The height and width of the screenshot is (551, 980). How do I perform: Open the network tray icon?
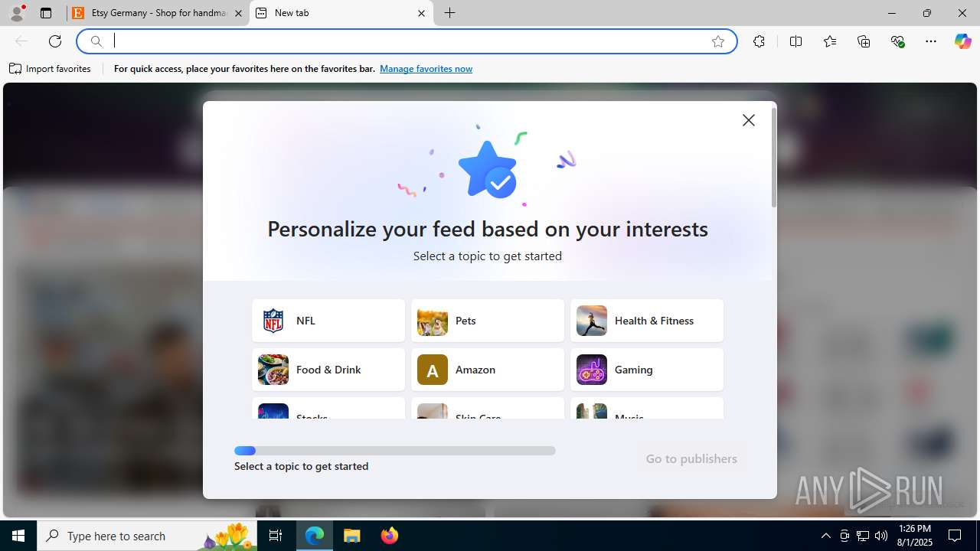coord(863,536)
